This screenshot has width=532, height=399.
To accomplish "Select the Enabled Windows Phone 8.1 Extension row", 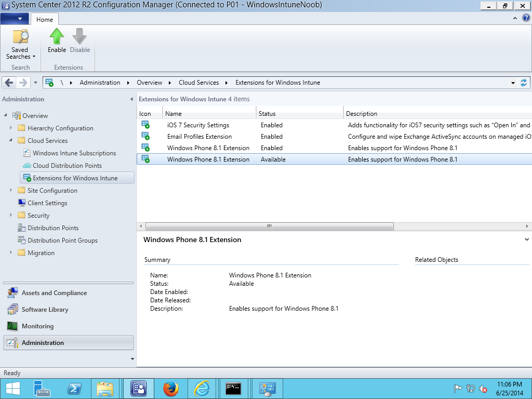I will pos(334,148).
